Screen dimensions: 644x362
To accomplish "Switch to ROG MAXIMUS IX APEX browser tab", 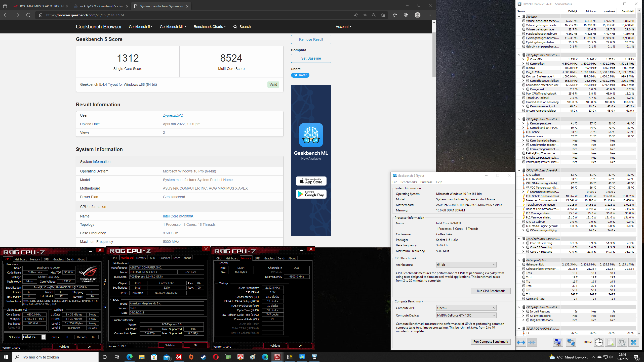I will (x=40, y=6).
